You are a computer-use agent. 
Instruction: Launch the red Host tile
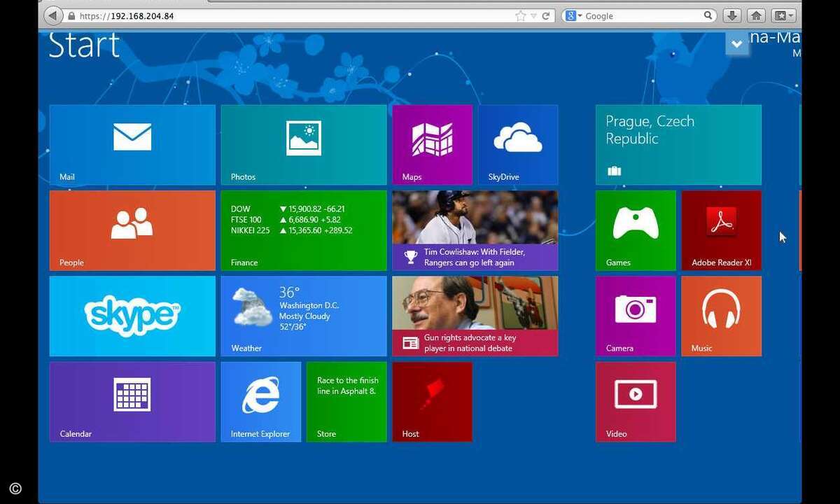click(x=433, y=402)
